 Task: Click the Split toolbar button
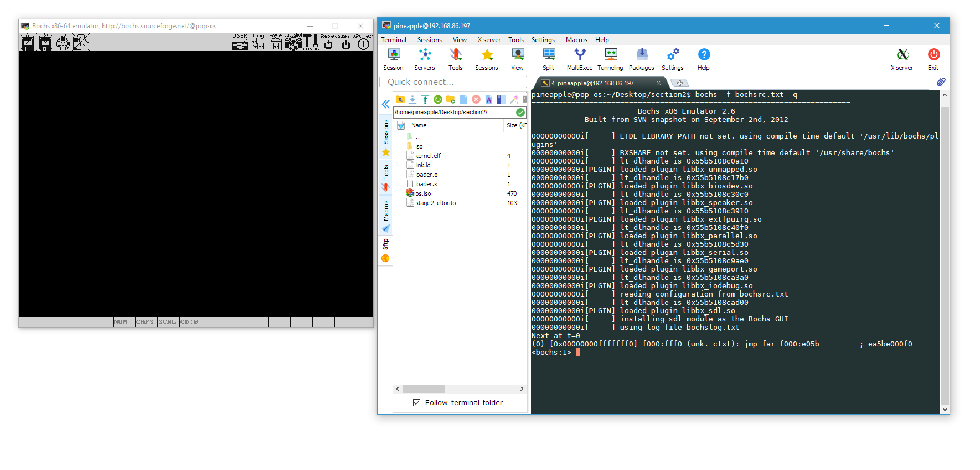point(549,59)
